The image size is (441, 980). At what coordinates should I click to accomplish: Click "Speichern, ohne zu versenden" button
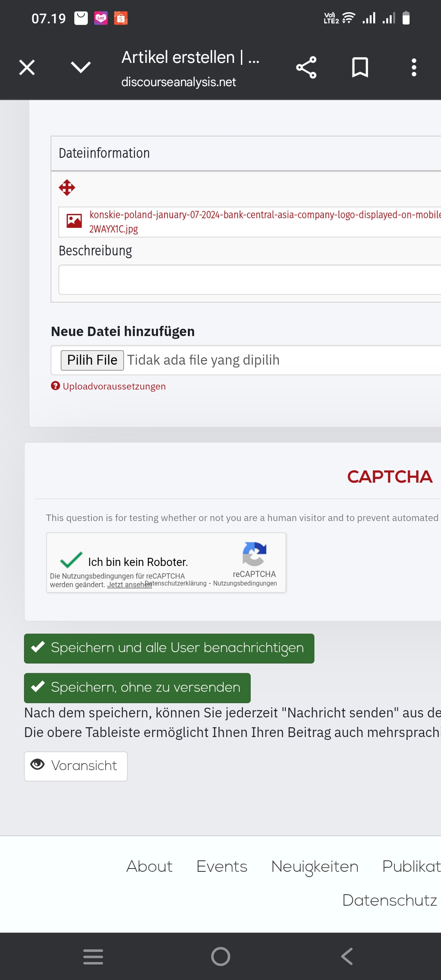(x=137, y=688)
